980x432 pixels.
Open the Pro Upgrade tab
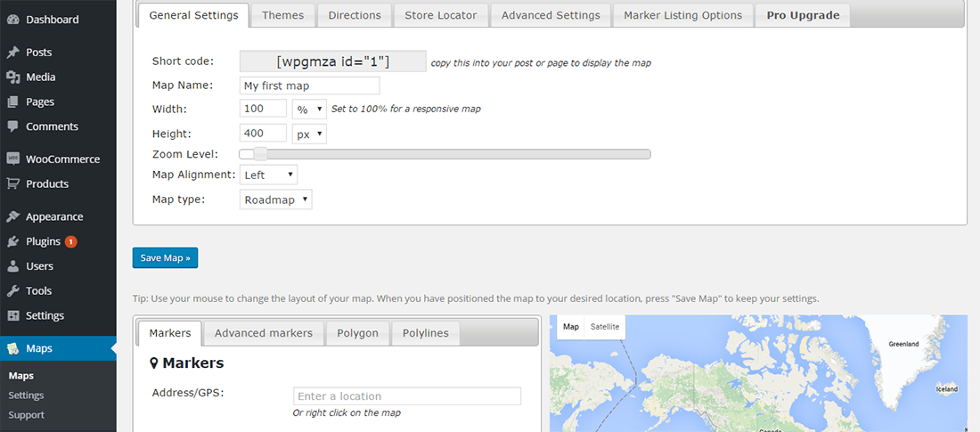[x=803, y=15]
